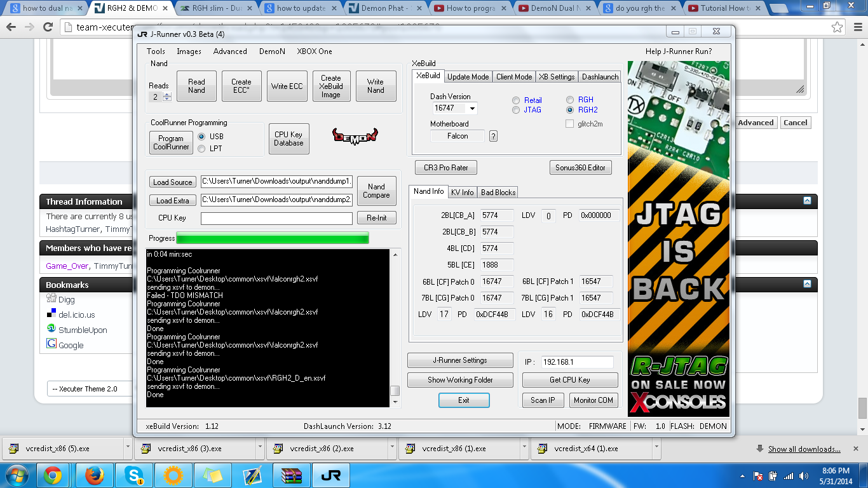Switch to the Dashlaunch tab

click(x=600, y=77)
